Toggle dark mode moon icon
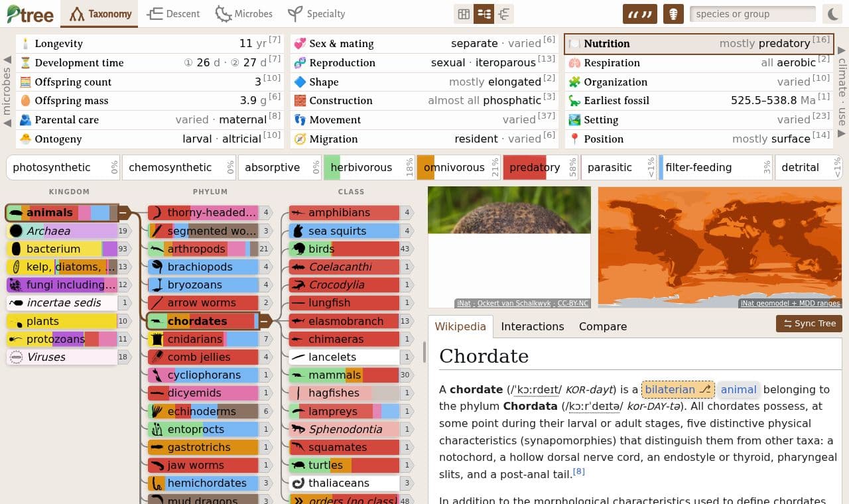 (832, 14)
